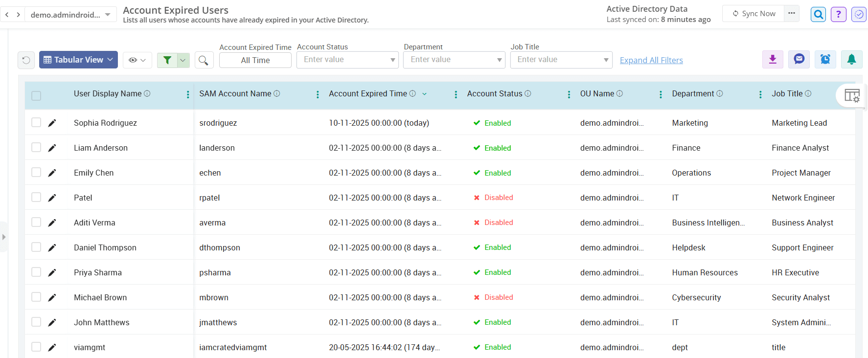Open the Tabular View dropdown
This screenshot has width=868, height=358.
point(78,60)
